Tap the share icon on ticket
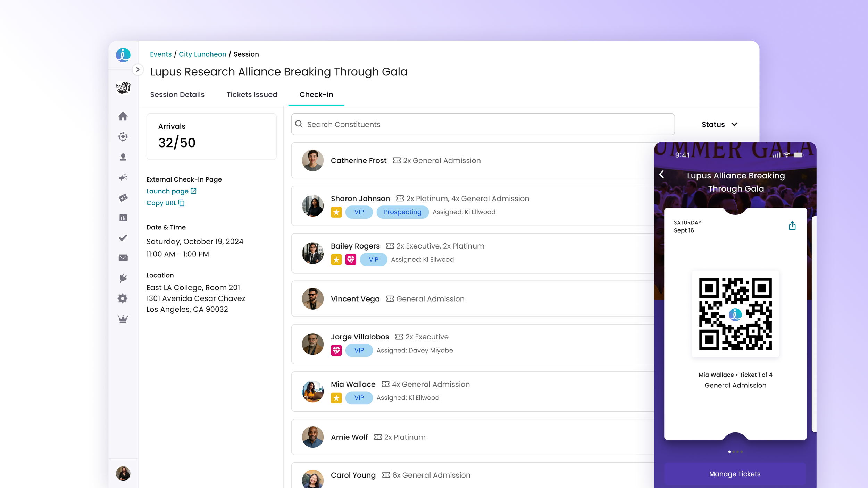 792,226
